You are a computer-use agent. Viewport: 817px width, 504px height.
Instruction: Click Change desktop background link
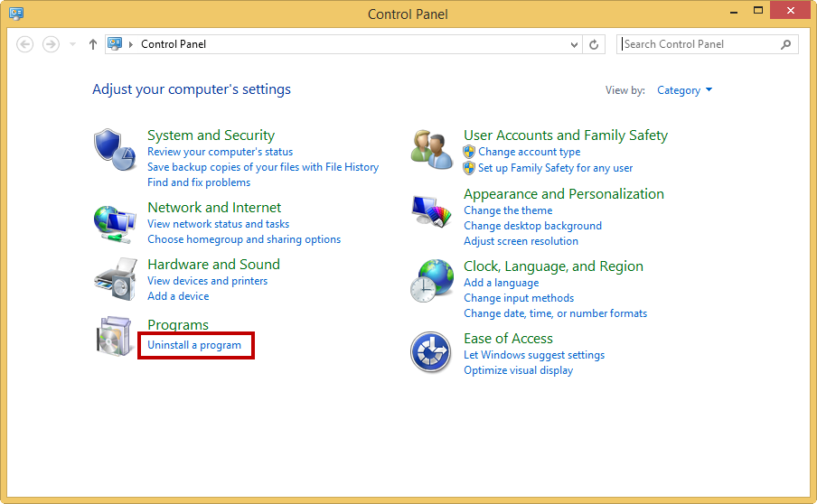532,226
